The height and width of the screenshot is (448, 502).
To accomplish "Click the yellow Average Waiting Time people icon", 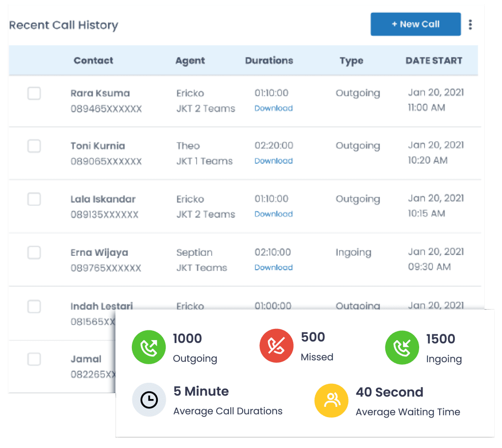I will [331, 400].
